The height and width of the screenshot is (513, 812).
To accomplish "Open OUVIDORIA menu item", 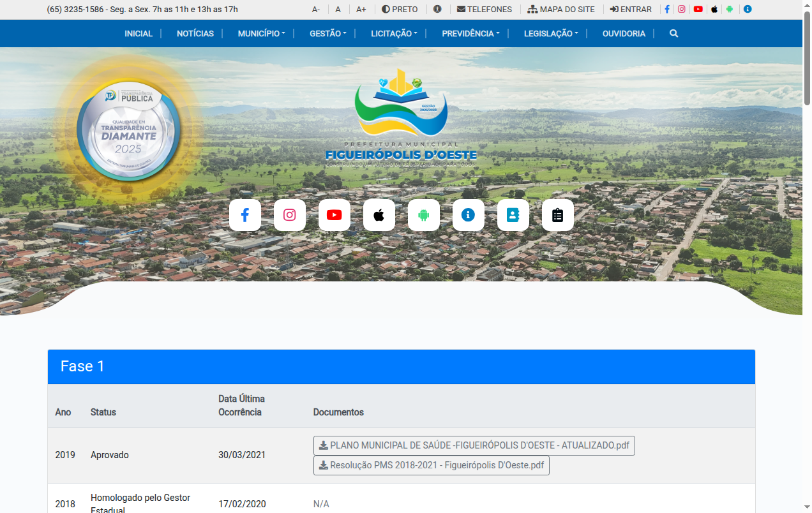I will [x=624, y=33].
